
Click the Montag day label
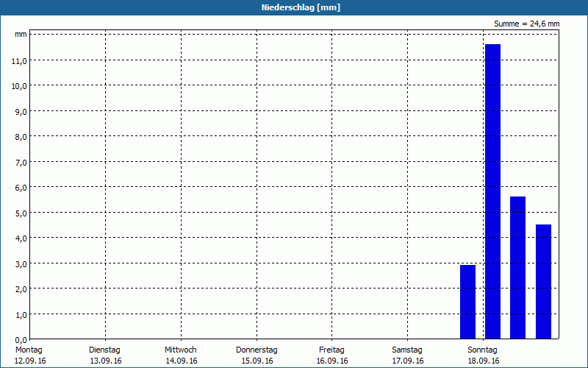pos(29,350)
